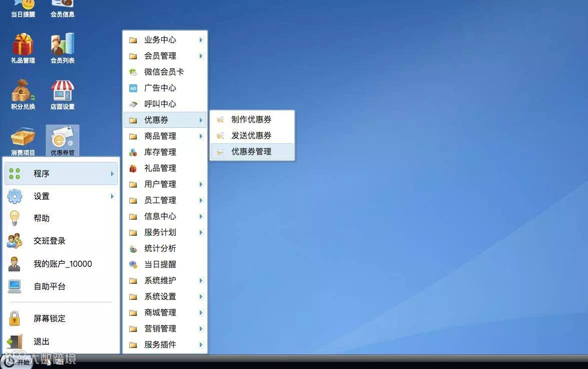
Task: Click the AD icon beside 广告中心
Action: click(133, 88)
